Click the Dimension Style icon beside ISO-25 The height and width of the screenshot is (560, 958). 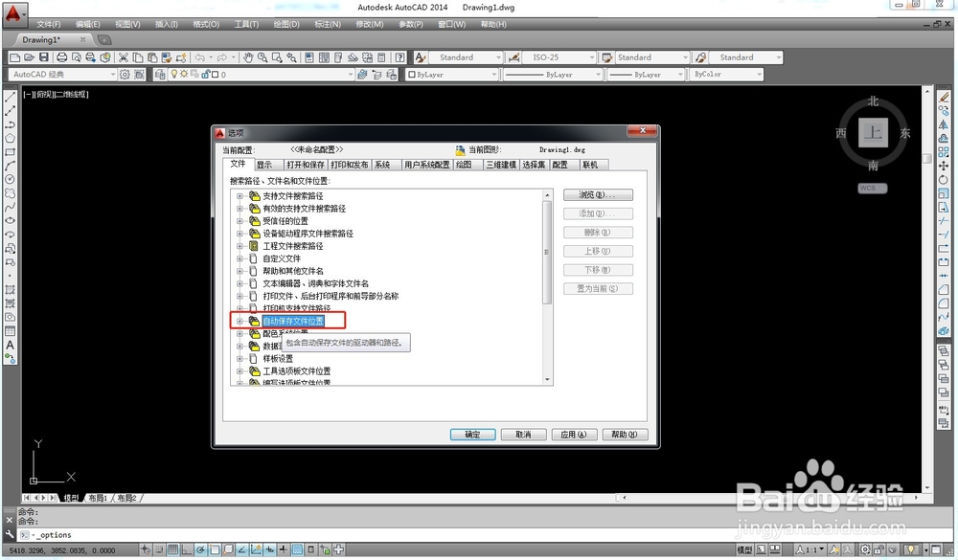(x=513, y=57)
